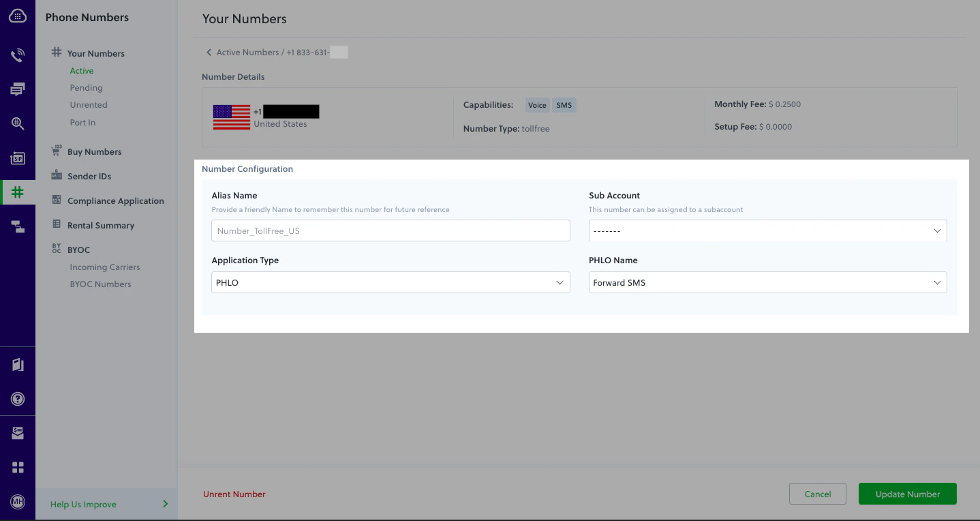Click the Voice capability tag

537,105
